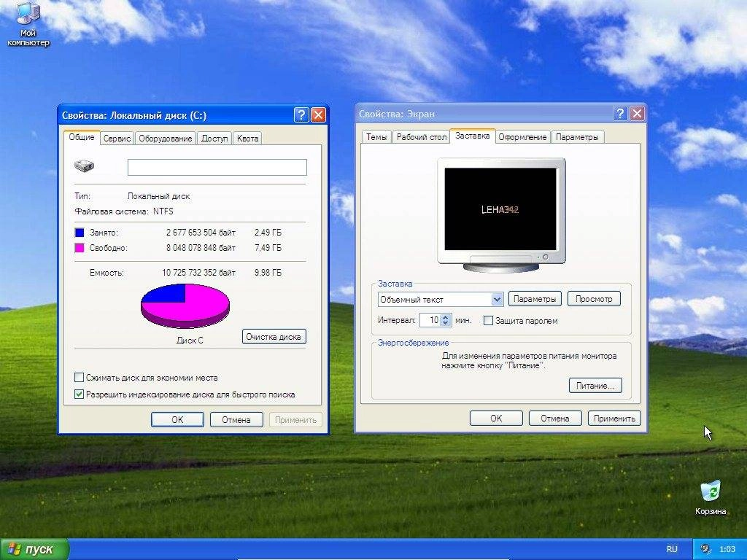Switch to Сервис tab

point(117,139)
